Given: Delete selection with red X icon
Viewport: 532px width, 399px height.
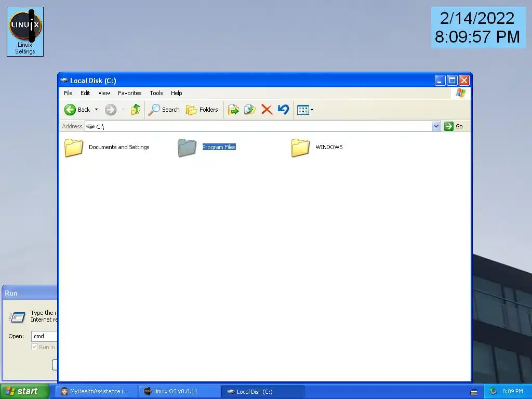Looking at the screenshot, I should (x=267, y=110).
